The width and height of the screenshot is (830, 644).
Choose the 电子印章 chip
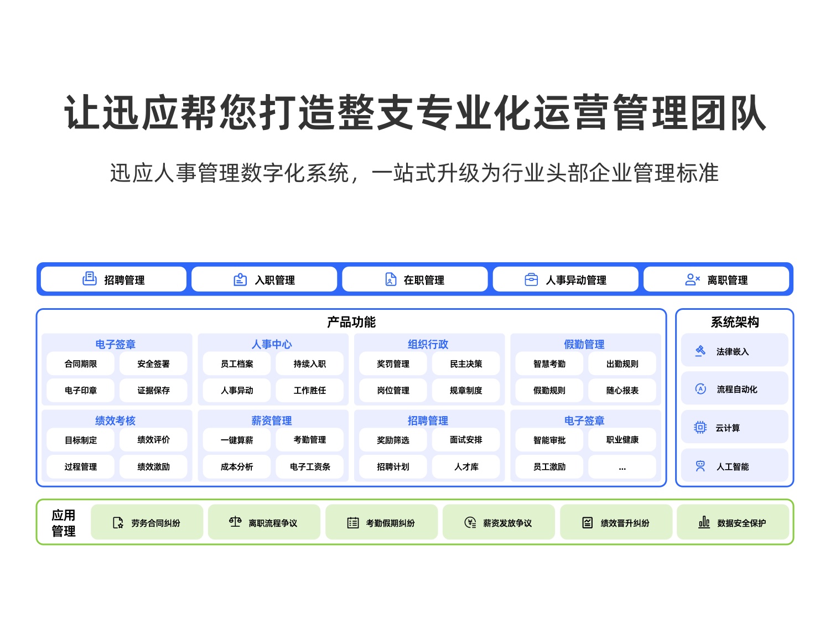81,391
